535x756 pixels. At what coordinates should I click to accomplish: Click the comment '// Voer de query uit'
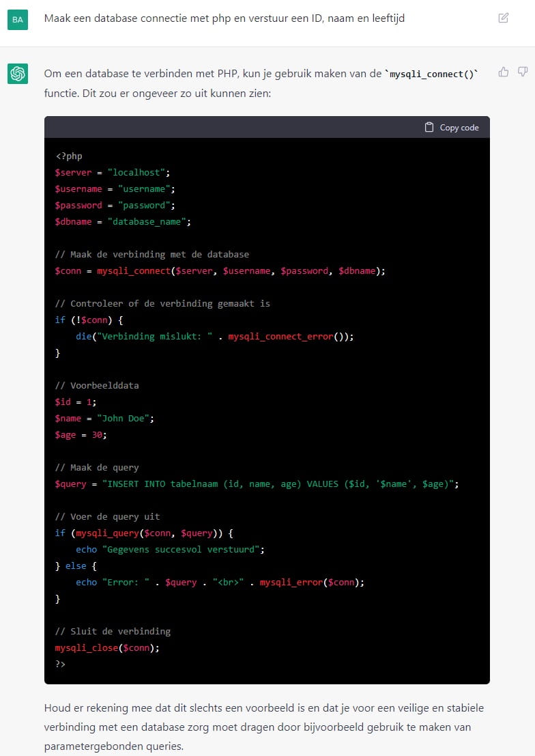pos(108,517)
